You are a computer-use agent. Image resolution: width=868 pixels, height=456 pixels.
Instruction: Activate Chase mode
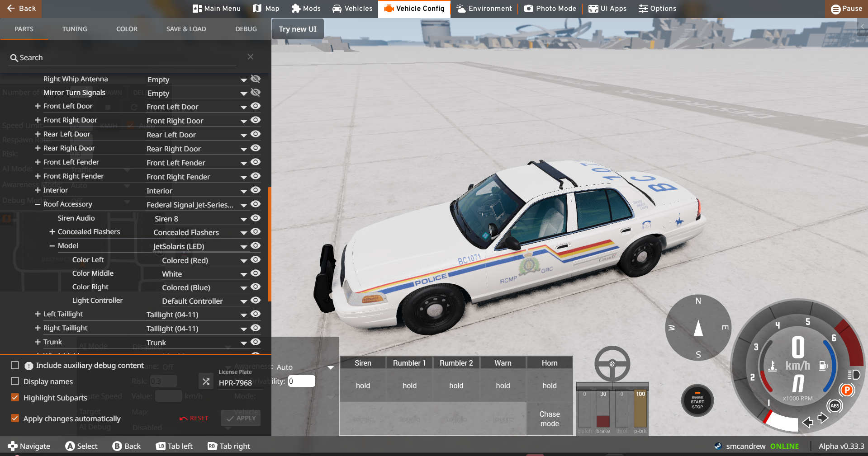550,419
